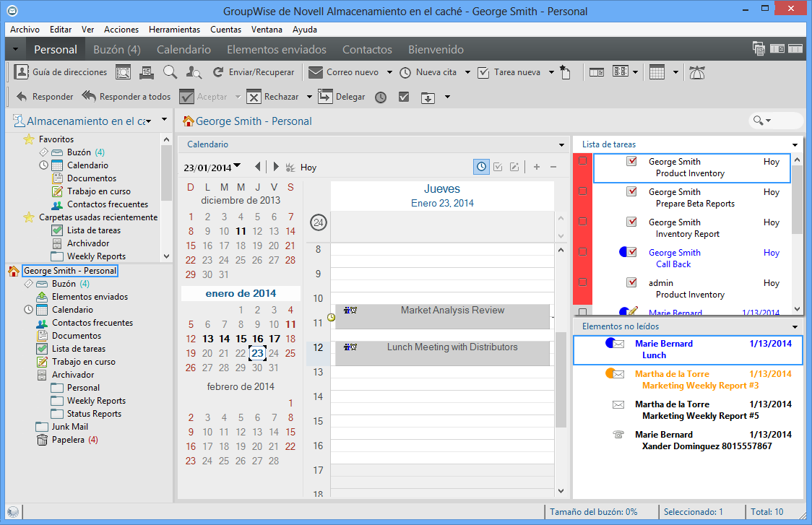The image size is (812, 525).
Task: Open the Calendario panel dropdown arrow
Action: coord(561,145)
